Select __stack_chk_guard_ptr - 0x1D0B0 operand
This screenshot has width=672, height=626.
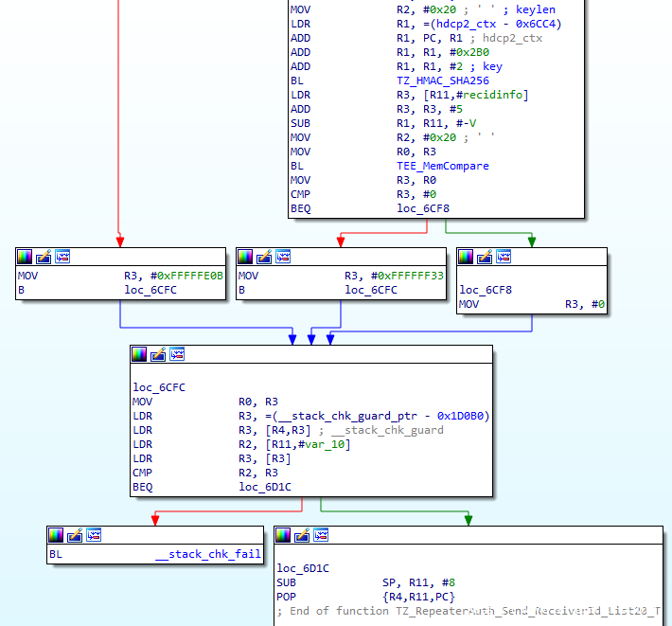click(381, 416)
